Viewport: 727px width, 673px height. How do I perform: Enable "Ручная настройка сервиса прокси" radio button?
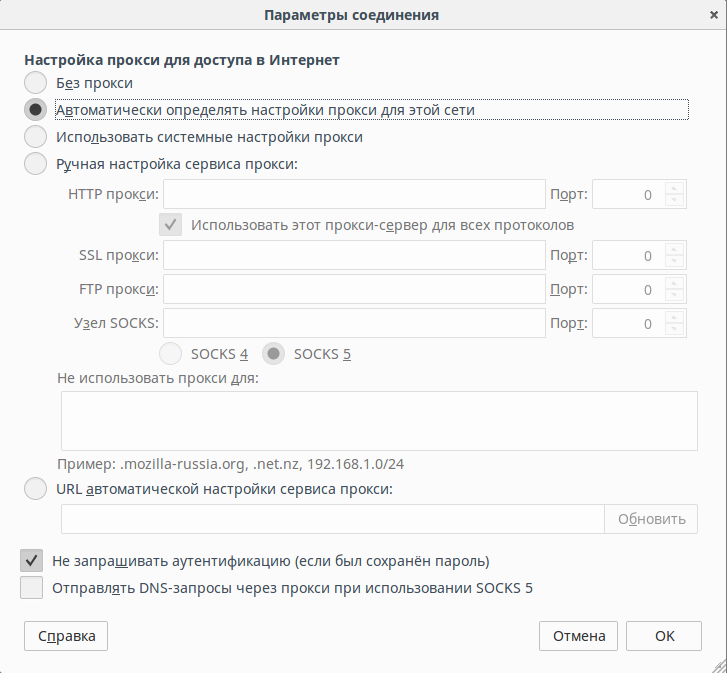tap(35, 164)
